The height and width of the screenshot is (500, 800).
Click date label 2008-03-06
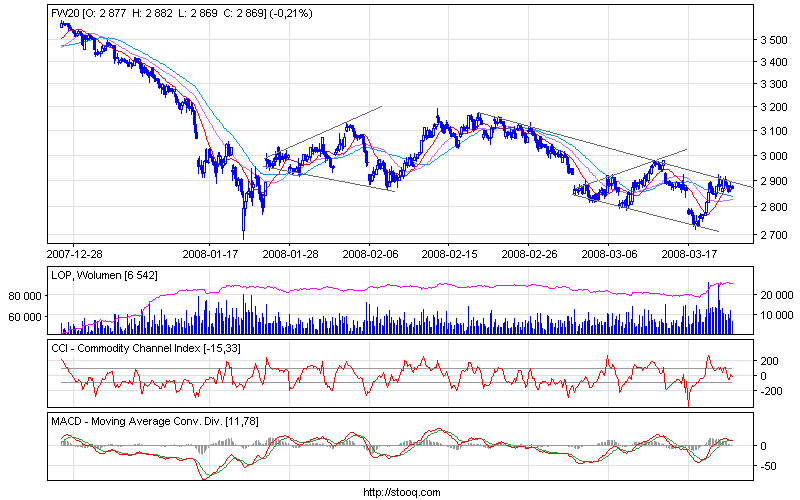609,254
